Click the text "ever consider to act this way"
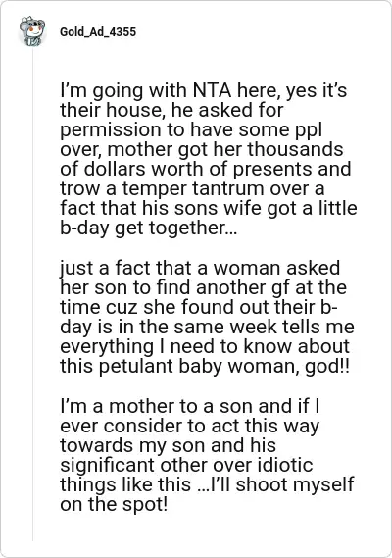This screenshot has height=558, width=392. point(189,426)
